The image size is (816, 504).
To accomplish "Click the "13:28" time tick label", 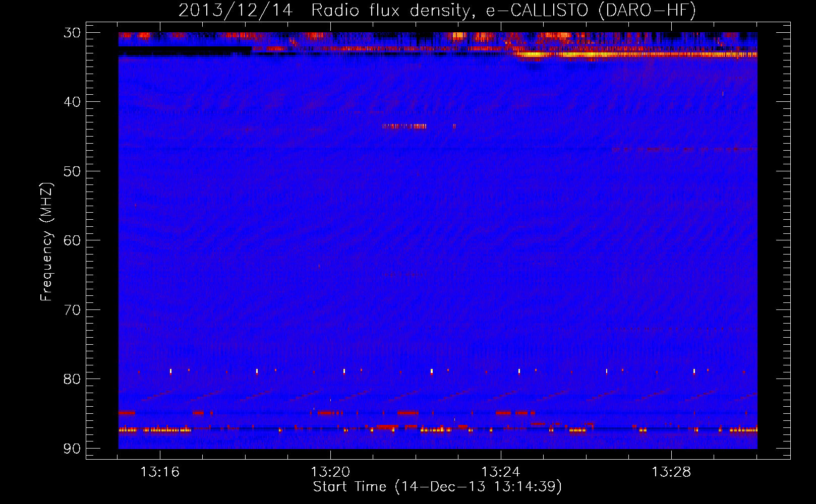I will [671, 472].
